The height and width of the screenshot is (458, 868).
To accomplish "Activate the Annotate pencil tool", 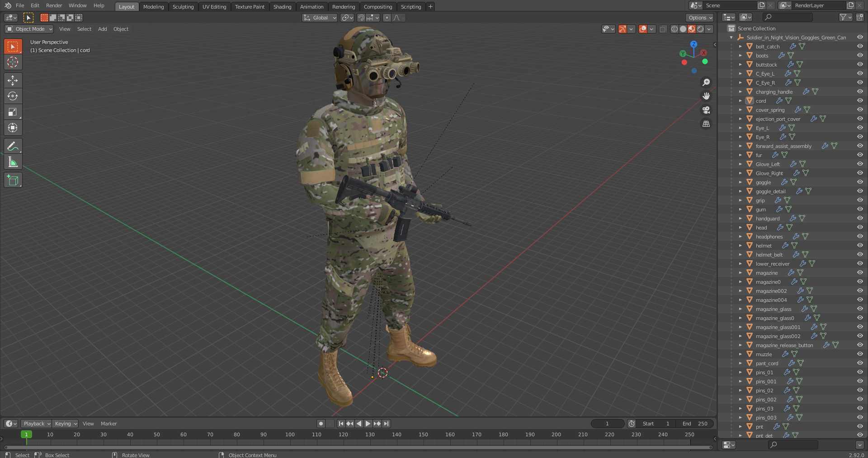I will 13,146.
